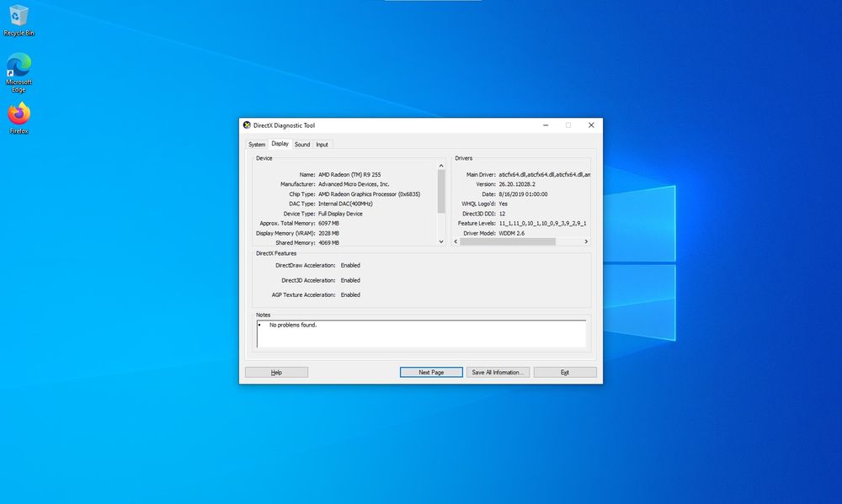Select the Microsoft Edge desktop shortcut
The image size is (842, 504).
[x=19, y=72]
